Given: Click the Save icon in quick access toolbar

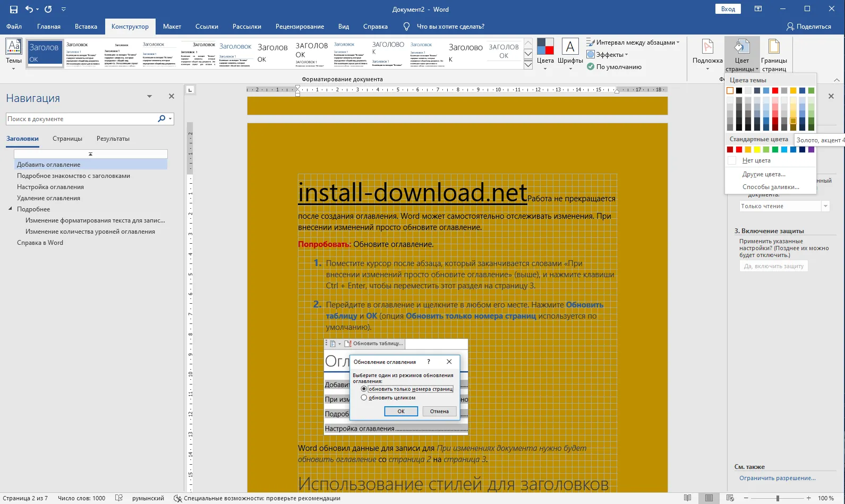Looking at the screenshot, I should point(14,9).
